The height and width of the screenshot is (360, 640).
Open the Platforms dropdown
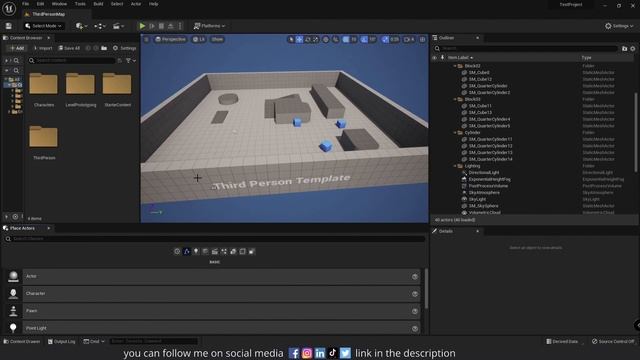209,26
